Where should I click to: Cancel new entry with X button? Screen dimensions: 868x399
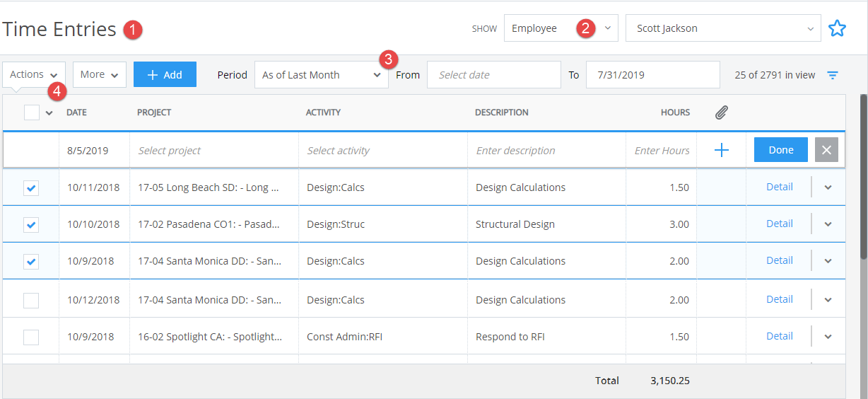click(826, 150)
